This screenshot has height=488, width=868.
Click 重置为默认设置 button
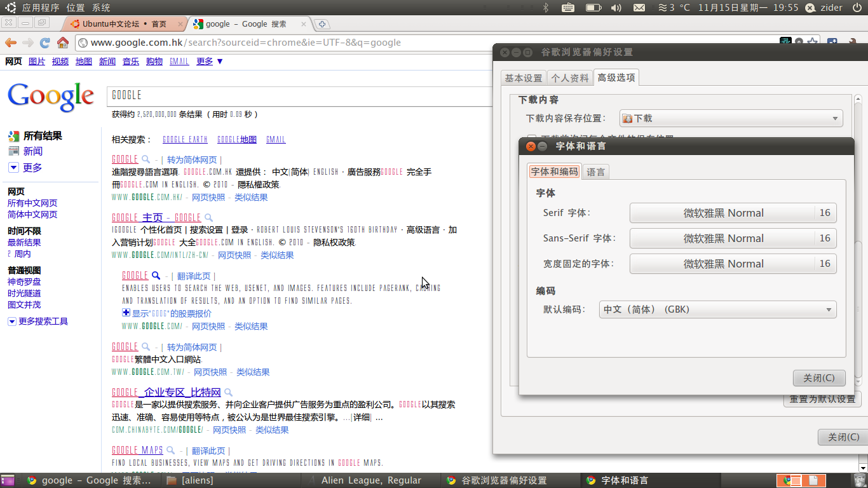822,400
